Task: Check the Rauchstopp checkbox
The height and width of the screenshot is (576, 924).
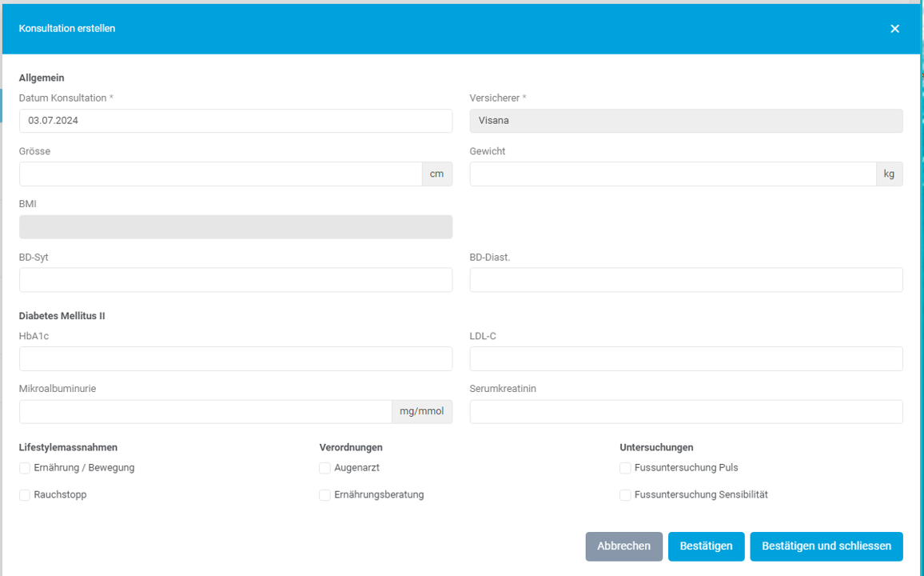Action: pyautogui.click(x=25, y=495)
